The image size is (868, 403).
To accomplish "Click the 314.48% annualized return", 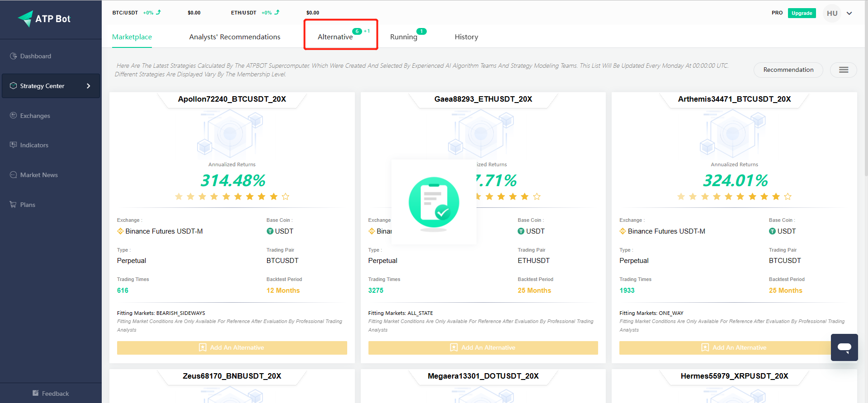I will 233,180.
